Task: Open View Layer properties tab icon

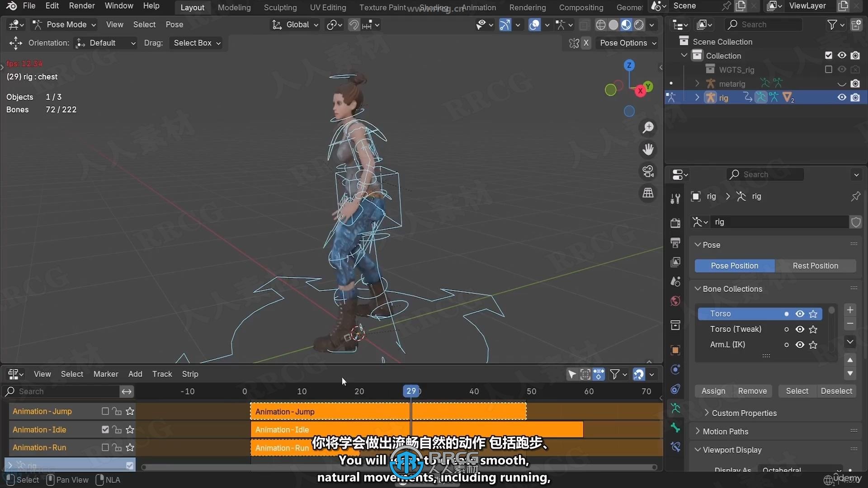Action: coord(675,262)
